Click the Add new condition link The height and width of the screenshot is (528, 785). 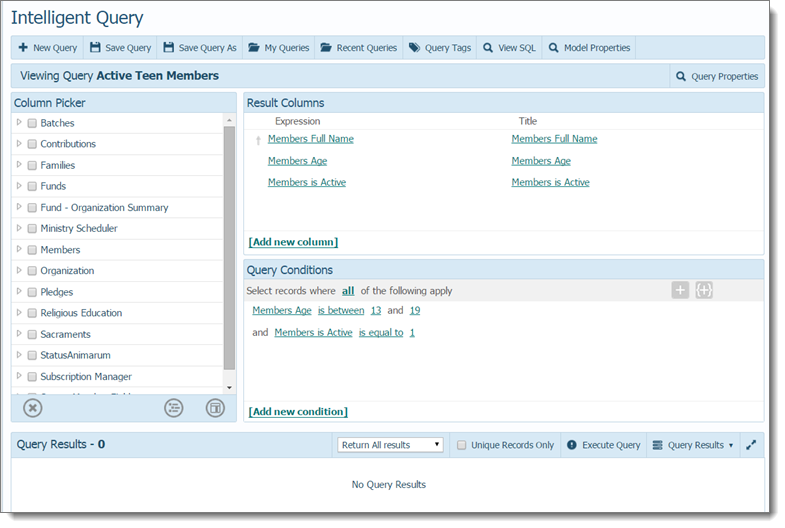pyautogui.click(x=297, y=412)
